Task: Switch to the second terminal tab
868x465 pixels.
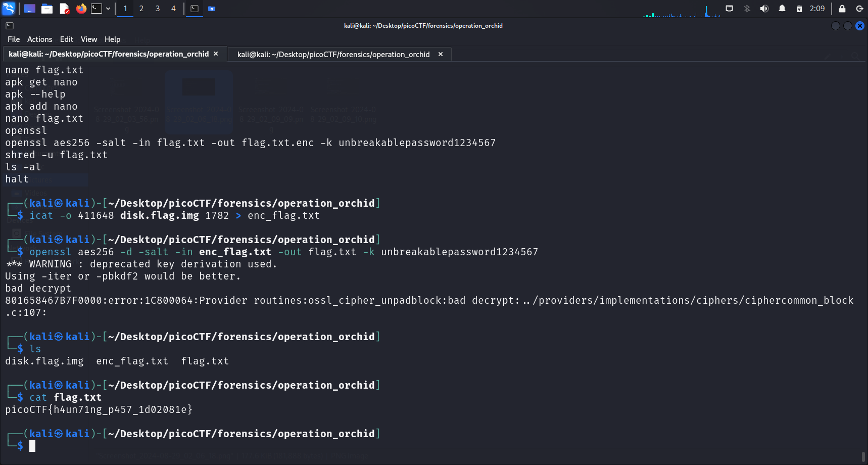Action: point(333,54)
